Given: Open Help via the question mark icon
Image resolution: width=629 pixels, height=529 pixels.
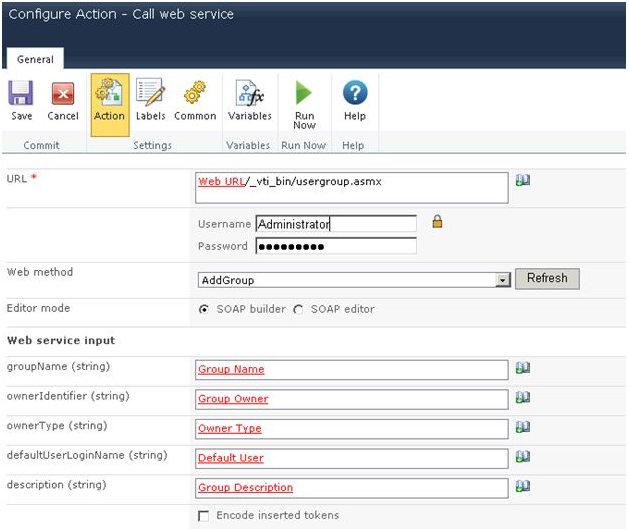Looking at the screenshot, I should pyautogui.click(x=355, y=93).
